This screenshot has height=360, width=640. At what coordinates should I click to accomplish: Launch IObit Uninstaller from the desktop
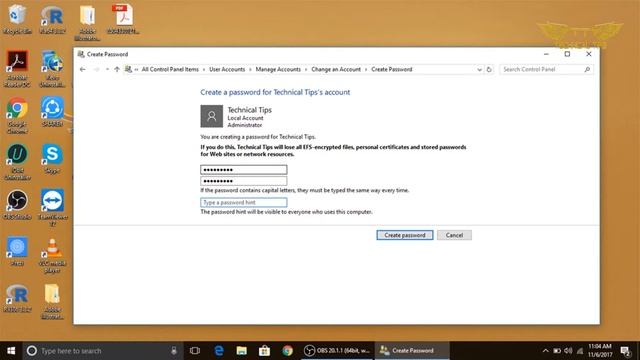[17, 162]
